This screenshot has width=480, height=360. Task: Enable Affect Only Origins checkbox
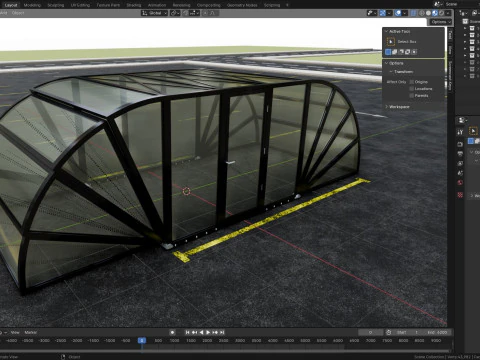click(x=412, y=82)
